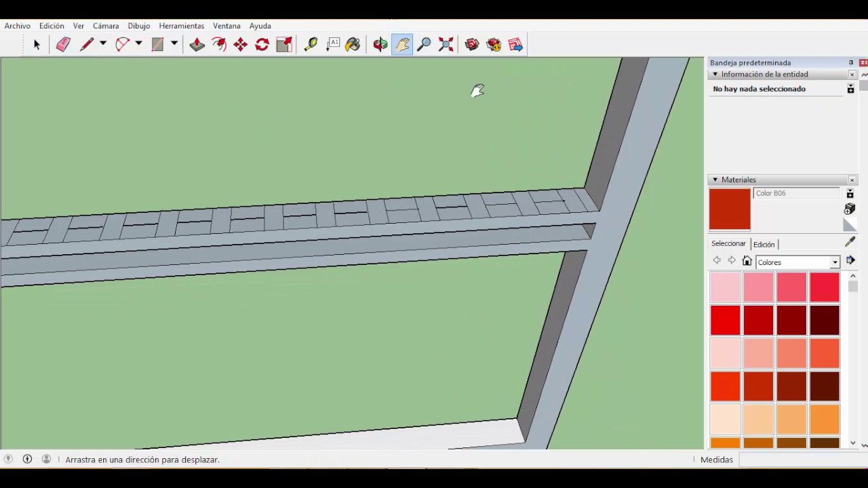Choose the Paint Bucket tool
Viewport: 868px width, 488px height.
coord(353,45)
